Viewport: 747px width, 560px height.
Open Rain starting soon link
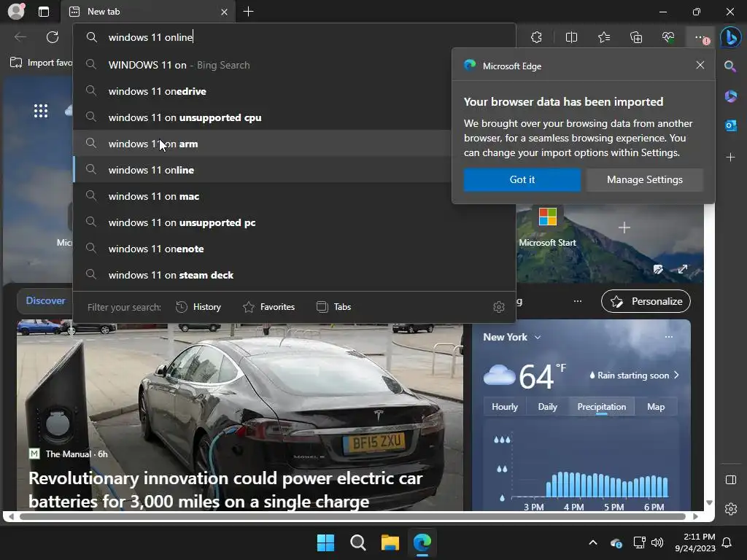click(x=634, y=376)
